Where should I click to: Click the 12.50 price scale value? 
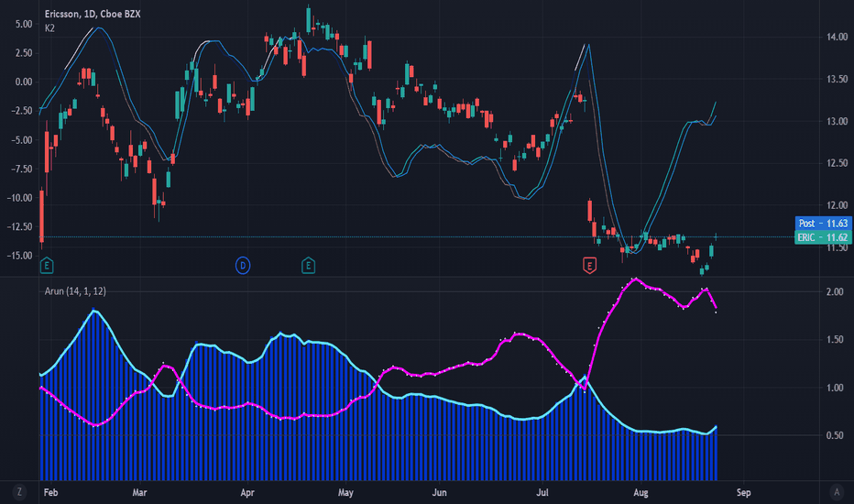point(838,163)
